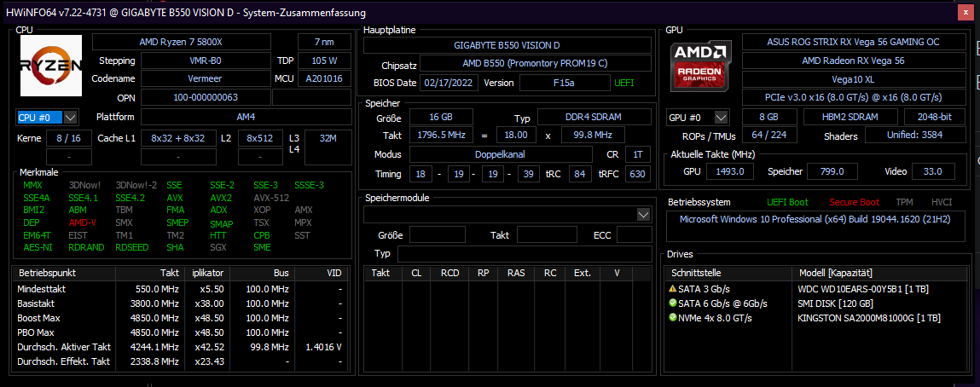
Task: Click the OPN value 100-000000063
Action: point(205,97)
